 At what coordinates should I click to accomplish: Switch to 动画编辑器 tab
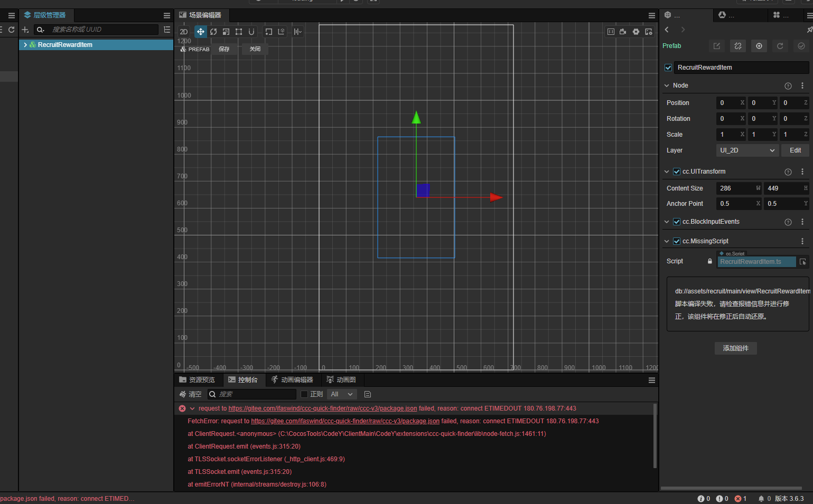292,380
